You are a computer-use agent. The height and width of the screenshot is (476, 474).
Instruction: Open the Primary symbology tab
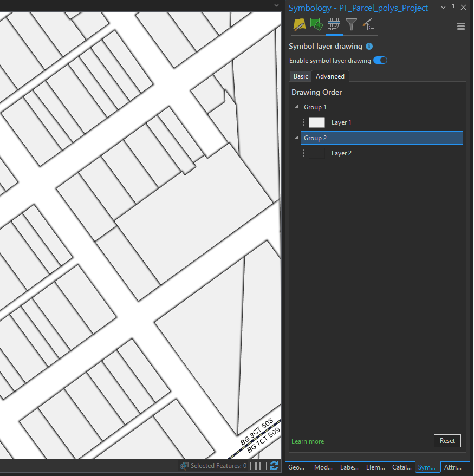click(x=299, y=24)
